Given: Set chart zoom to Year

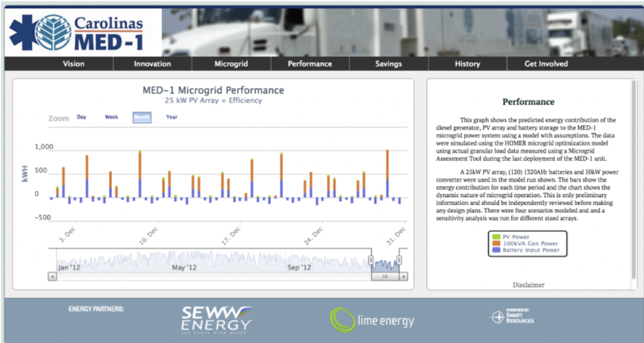Looking at the screenshot, I should (172, 117).
